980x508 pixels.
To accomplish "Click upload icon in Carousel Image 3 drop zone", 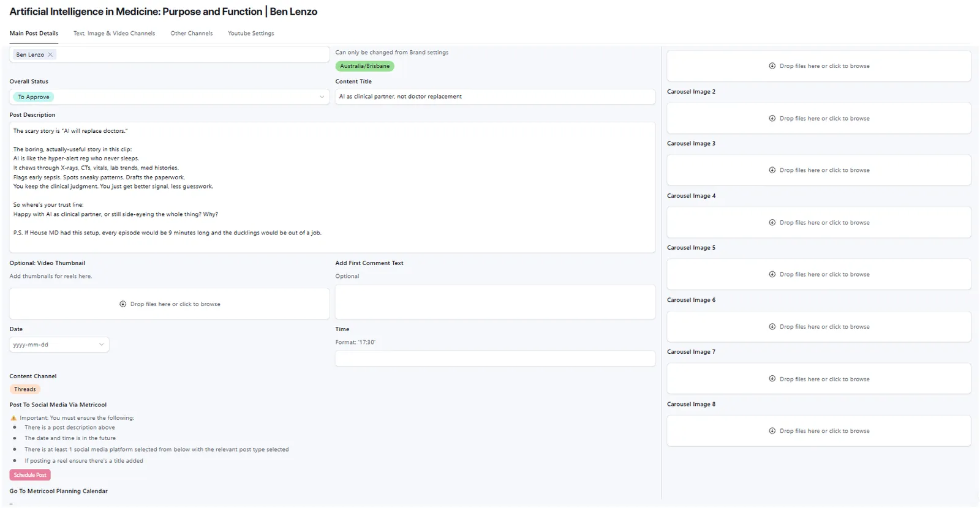I will click(x=772, y=170).
